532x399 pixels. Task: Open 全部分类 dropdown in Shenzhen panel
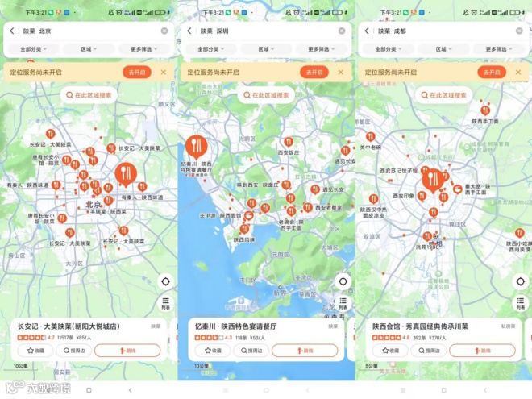coord(210,49)
